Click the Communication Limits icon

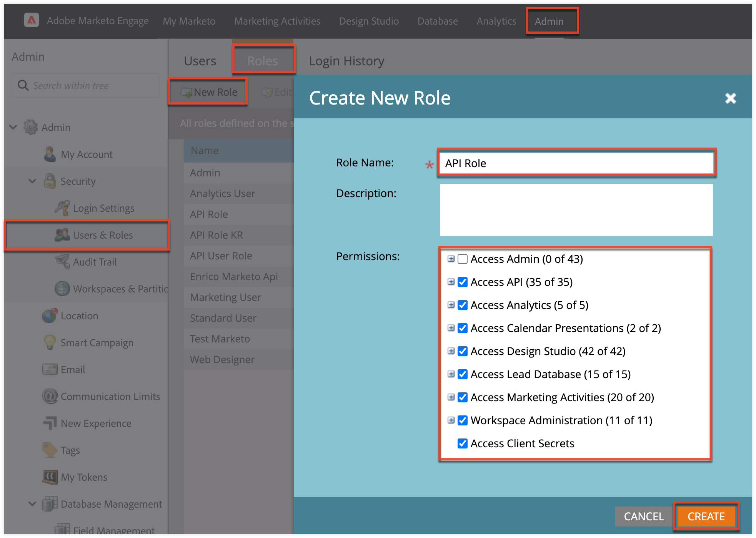[x=50, y=396]
